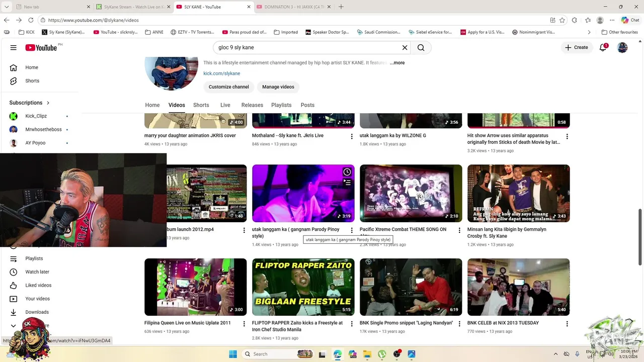Expand Subscriptions section chevron
The height and width of the screenshot is (362, 644).
(x=48, y=103)
